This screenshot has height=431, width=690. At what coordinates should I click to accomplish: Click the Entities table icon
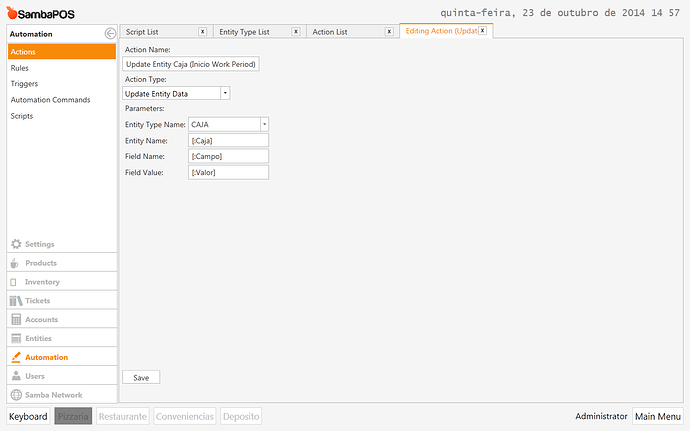pyautogui.click(x=16, y=339)
